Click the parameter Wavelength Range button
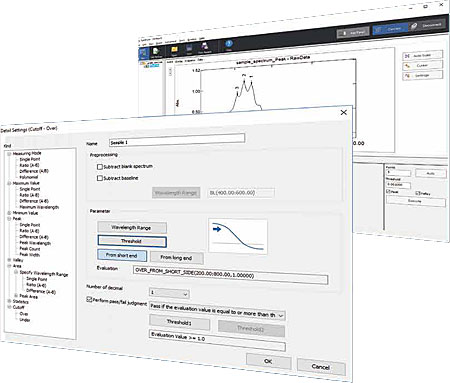Screen dimensions: 450x383 click(x=132, y=228)
